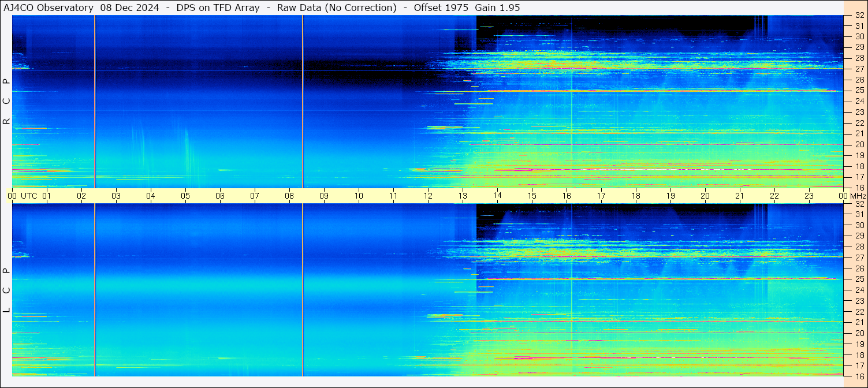Click the 08 hour tick label

[x=289, y=196]
